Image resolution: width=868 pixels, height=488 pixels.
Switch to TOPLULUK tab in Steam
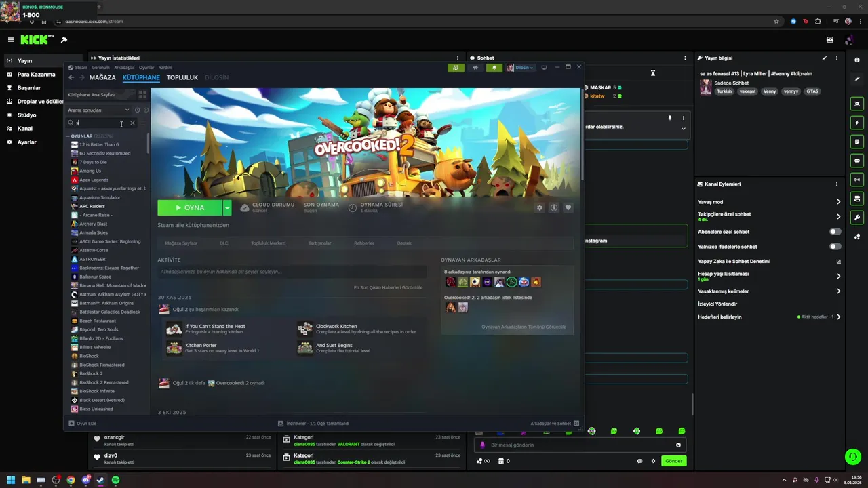click(x=182, y=77)
